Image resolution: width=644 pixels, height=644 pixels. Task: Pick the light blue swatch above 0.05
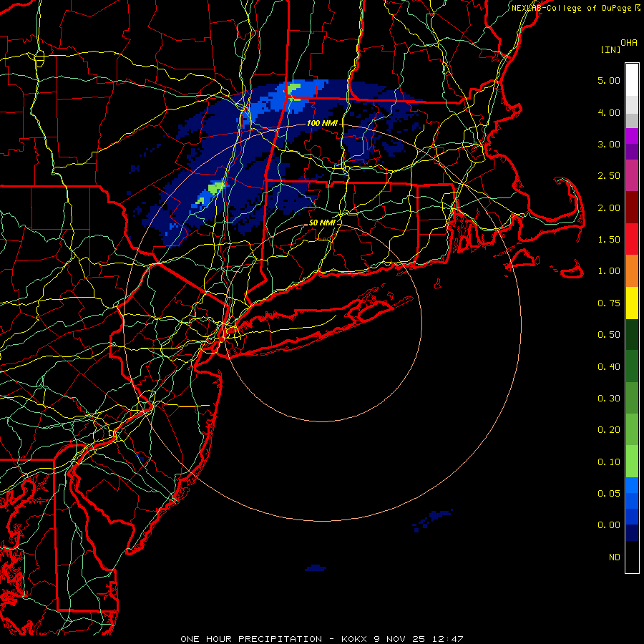coord(632,485)
